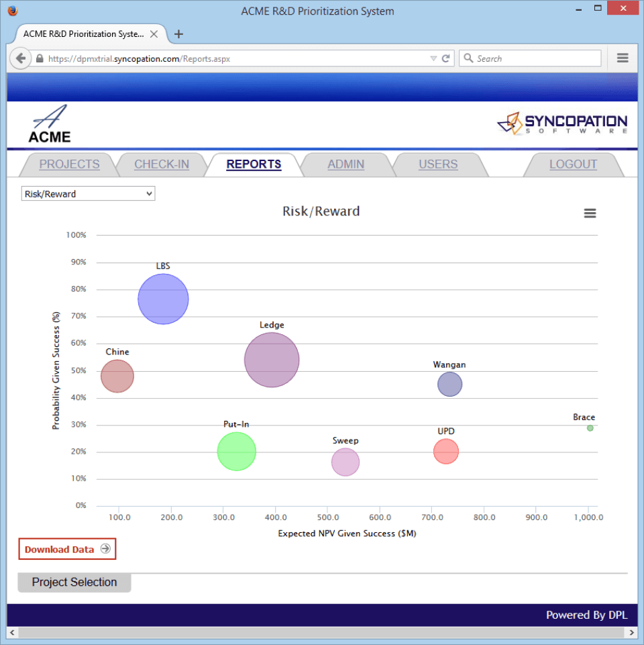Go to the ADMIN tab
The image size is (644, 645).
(345, 164)
